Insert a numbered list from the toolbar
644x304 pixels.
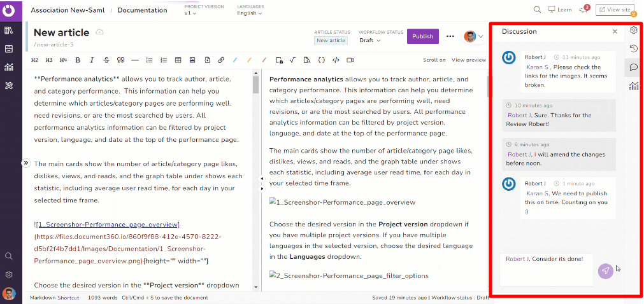164,60
